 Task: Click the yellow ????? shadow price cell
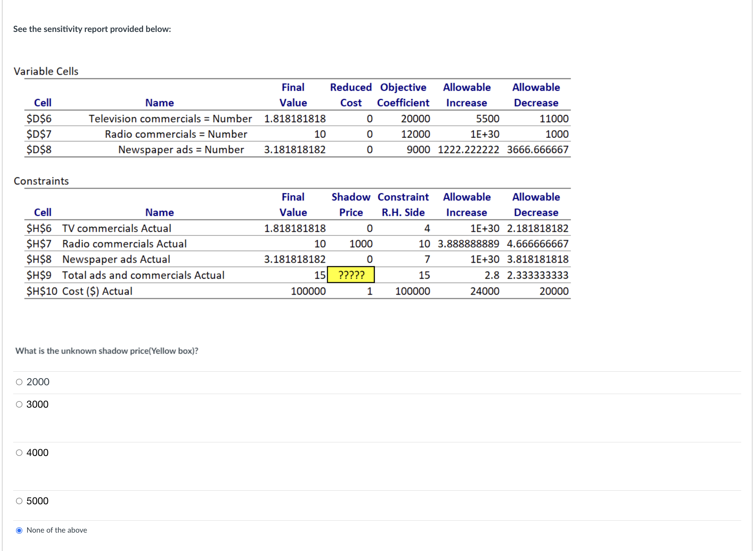[351, 275]
